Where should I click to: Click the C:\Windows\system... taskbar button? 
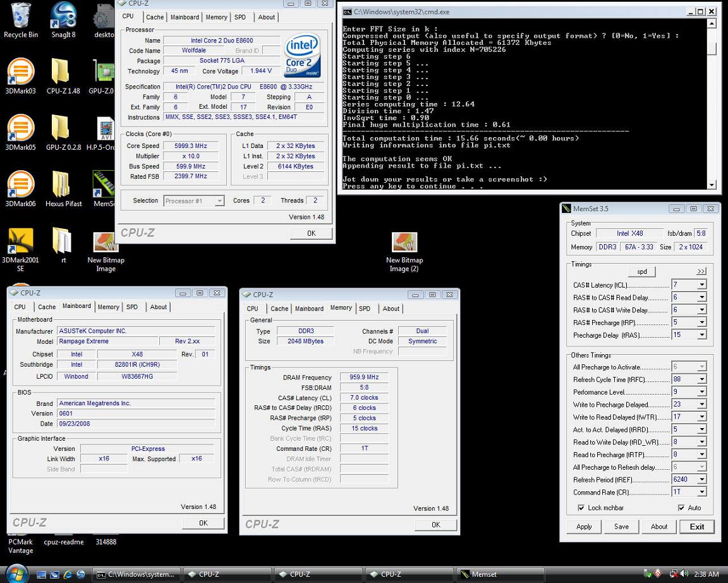pos(136,575)
